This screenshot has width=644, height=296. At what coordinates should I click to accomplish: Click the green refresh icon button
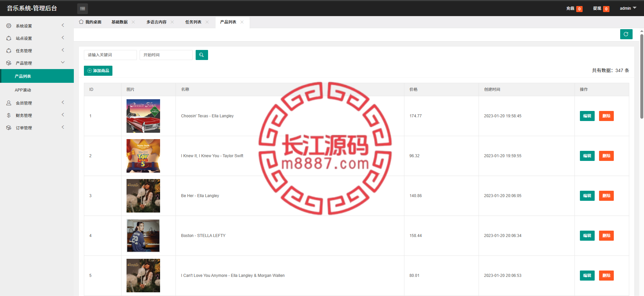(x=626, y=34)
